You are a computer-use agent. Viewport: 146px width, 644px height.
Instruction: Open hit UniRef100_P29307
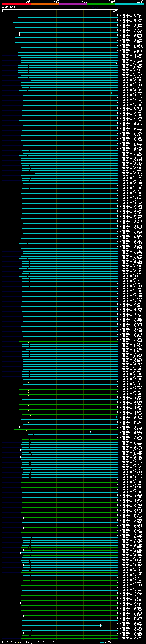(x=131, y=100)
